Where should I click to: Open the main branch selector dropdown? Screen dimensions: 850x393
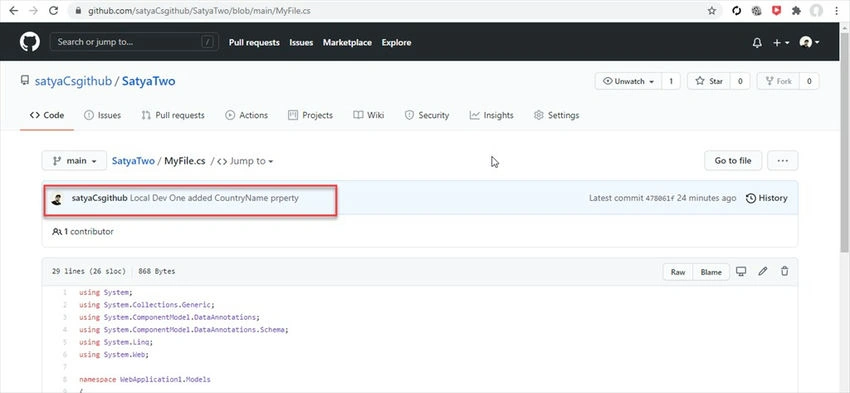pyautogui.click(x=74, y=160)
